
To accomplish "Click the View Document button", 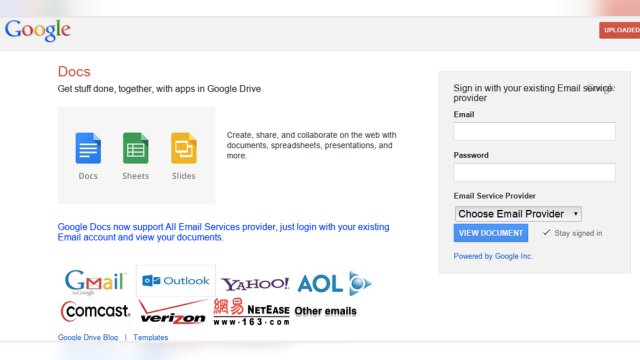I will click(491, 233).
